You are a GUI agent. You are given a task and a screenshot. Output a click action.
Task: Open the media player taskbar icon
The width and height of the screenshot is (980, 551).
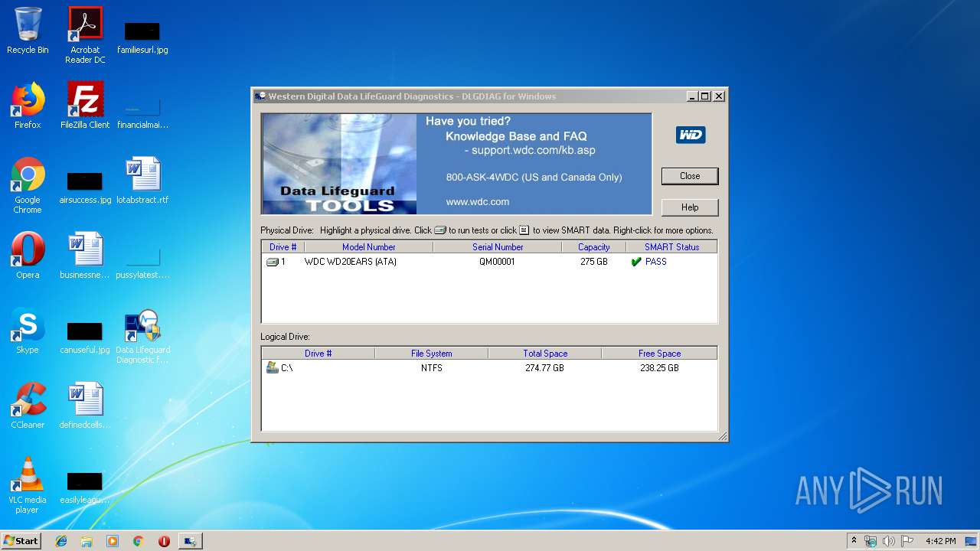(113, 541)
